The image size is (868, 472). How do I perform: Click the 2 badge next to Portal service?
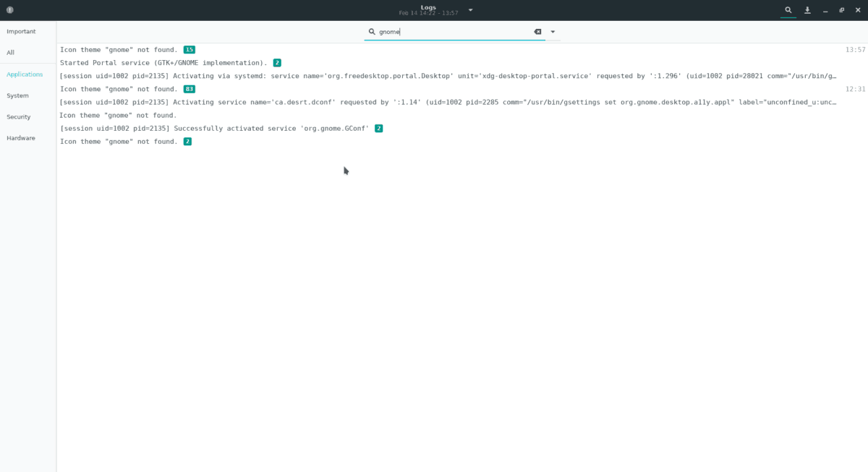(277, 63)
